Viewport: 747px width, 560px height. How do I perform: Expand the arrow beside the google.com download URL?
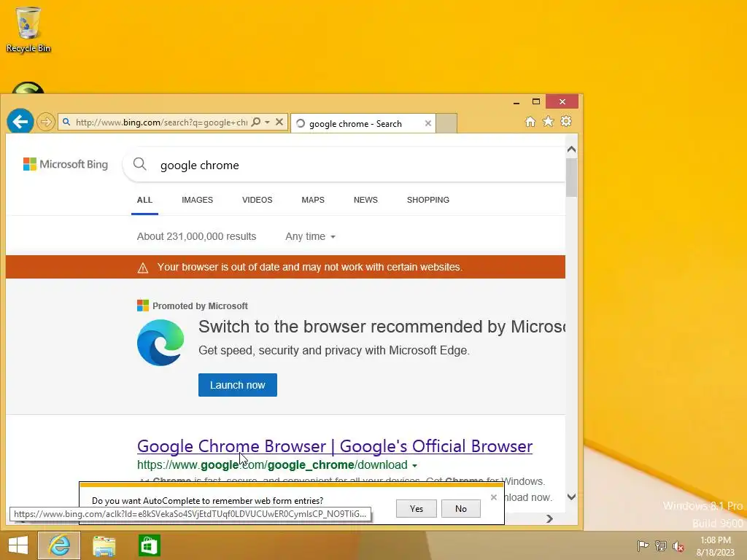(414, 466)
